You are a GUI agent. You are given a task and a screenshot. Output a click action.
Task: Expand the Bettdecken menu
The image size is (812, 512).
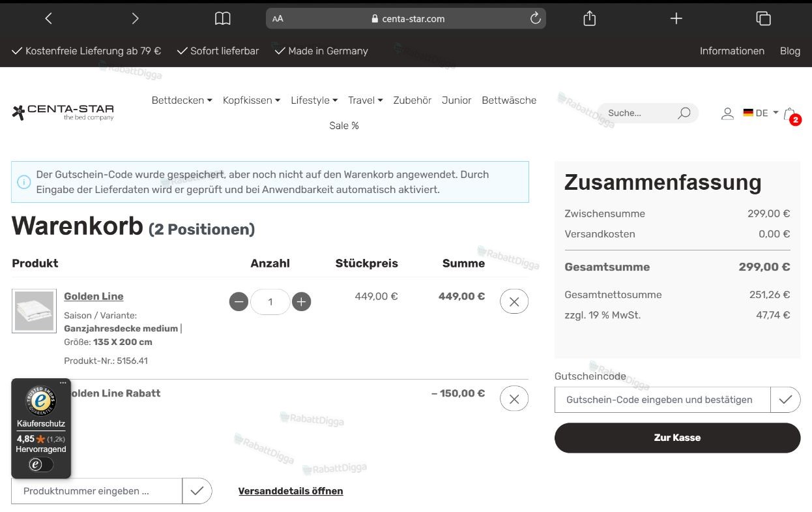tap(182, 100)
